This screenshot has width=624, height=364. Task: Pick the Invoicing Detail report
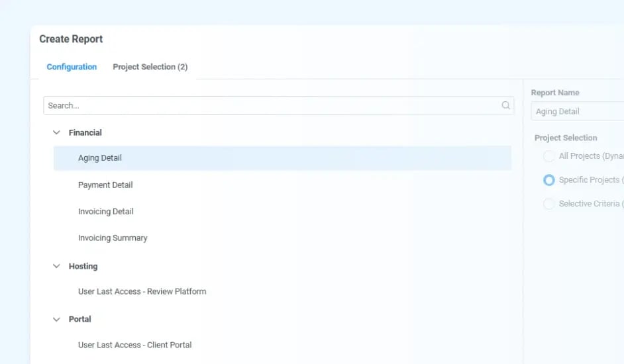pos(105,212)
